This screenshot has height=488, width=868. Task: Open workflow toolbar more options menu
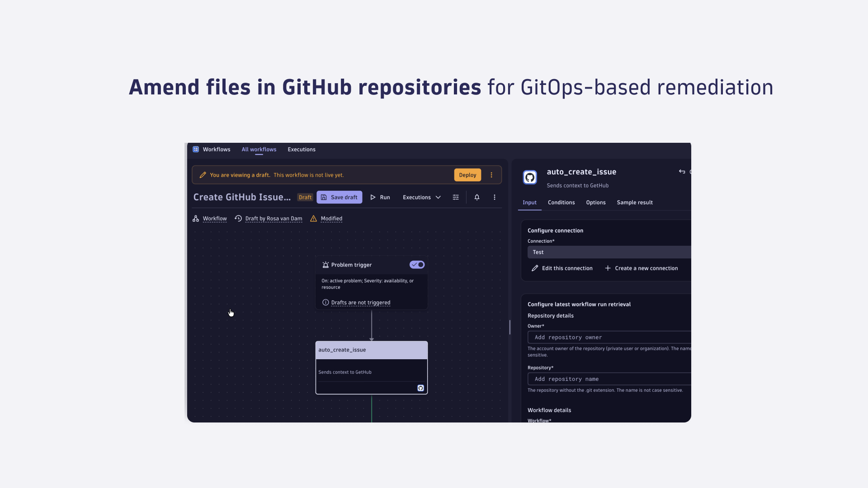(495, 197)
